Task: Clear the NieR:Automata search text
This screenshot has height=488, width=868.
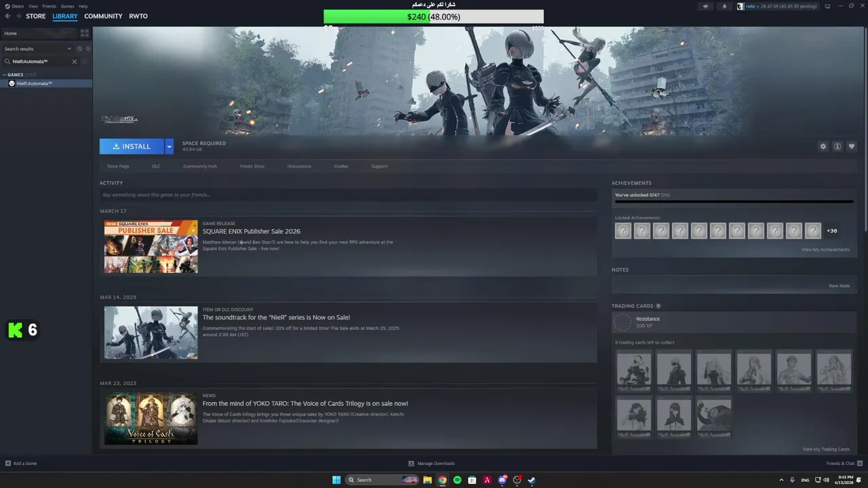Action: point(75,62)
